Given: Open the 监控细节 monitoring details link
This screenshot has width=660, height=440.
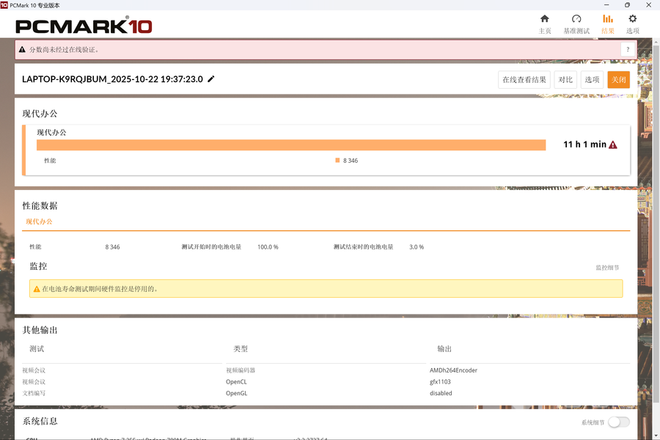Looking at the screenshot, I should pyautogui.click(x=608, y=268).
